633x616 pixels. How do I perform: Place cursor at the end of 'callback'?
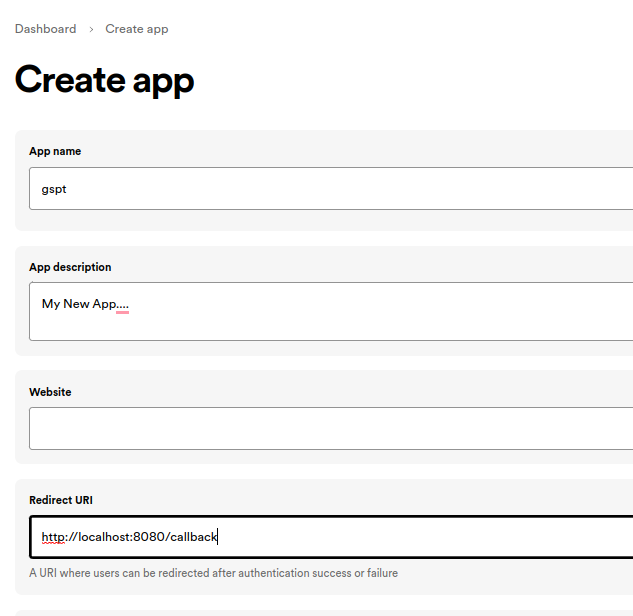[x=217, y=537]
